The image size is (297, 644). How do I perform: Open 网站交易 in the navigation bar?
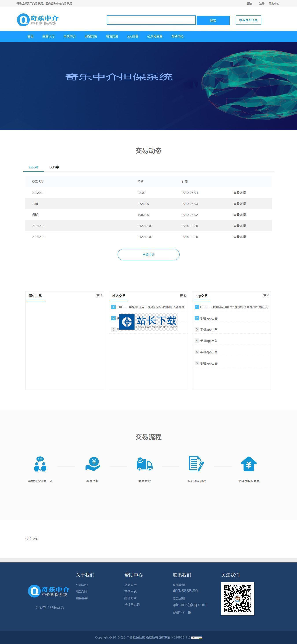pyautogui.click(x=91, y=37)
